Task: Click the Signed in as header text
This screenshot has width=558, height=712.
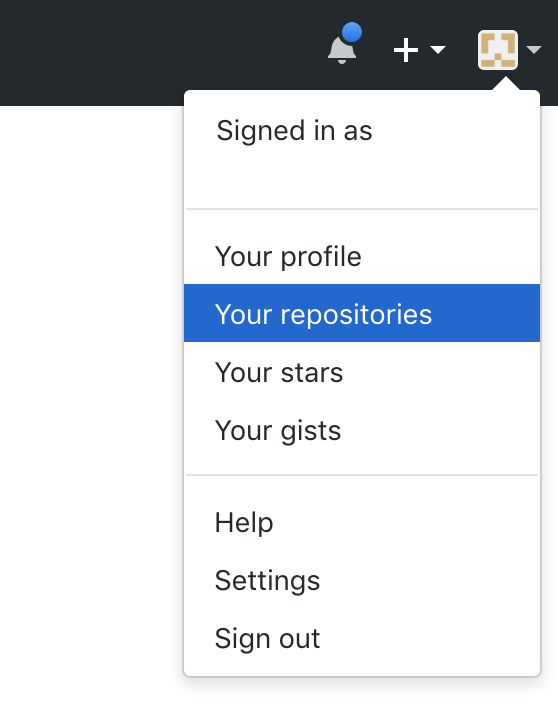Action: tap(294, 131)
